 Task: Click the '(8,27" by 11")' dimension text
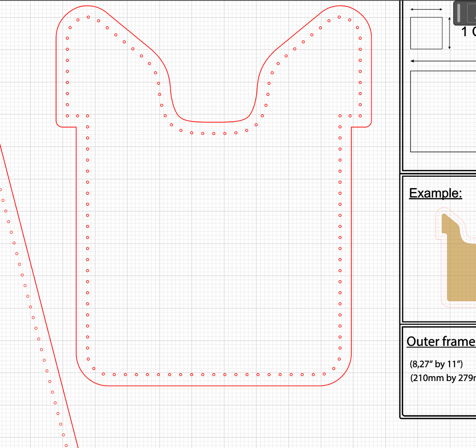436,364
